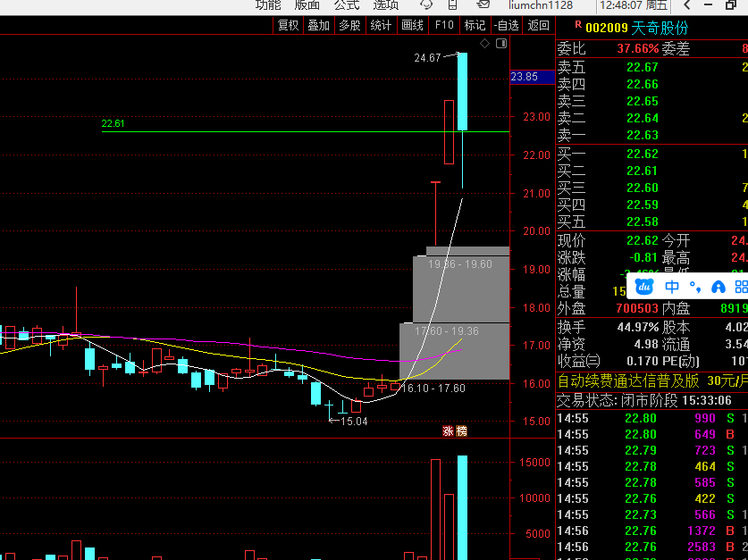Screen dimensions: 748x560
Task: Open the IME toolbox grid icon
Action: [741, 287]
